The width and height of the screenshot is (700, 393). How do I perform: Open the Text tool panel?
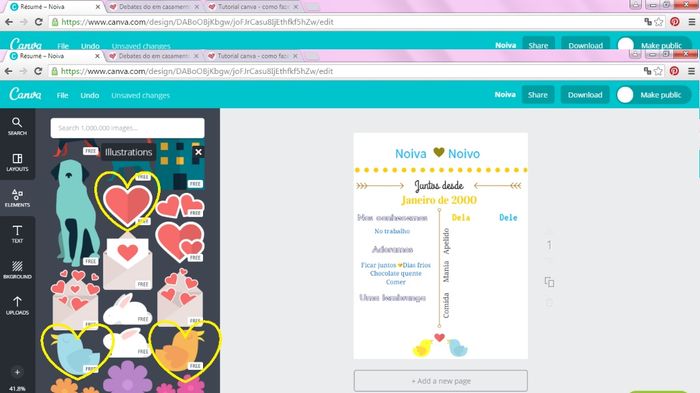tap(17, 234)
